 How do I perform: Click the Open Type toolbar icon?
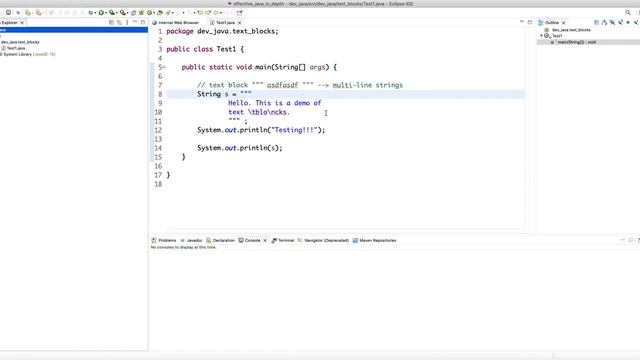coord(160,13)
